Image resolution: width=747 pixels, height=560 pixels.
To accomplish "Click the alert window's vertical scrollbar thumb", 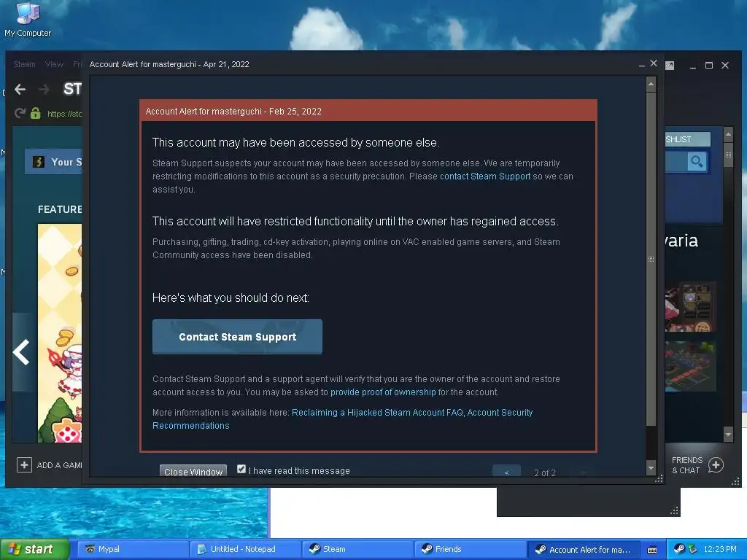I will [651, 259].
